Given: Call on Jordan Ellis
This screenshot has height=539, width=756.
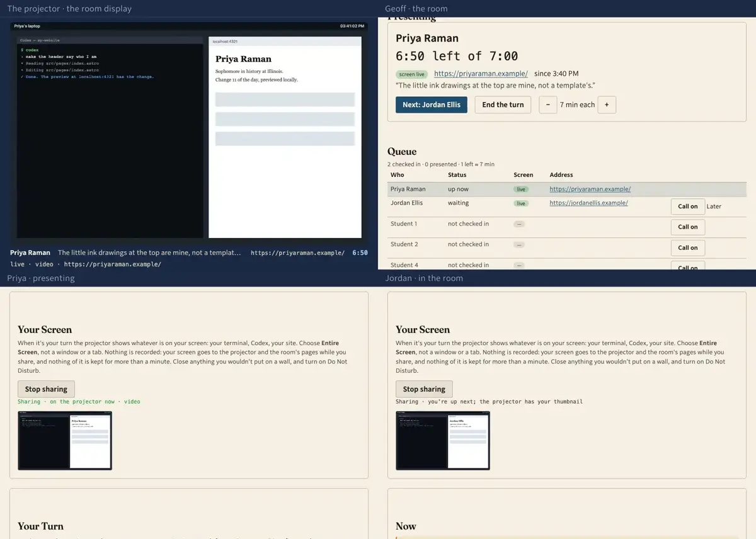Looking at the screenshot, I should point(687,207).
